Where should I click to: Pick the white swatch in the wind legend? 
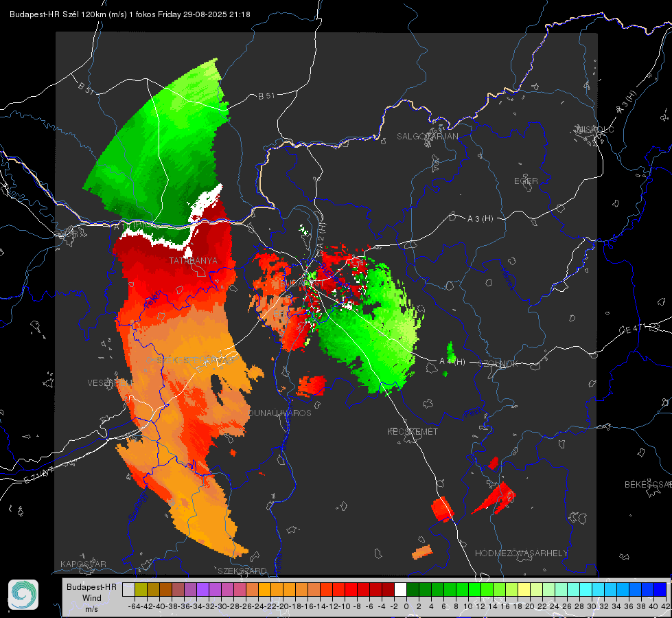[x=400, y=589]
